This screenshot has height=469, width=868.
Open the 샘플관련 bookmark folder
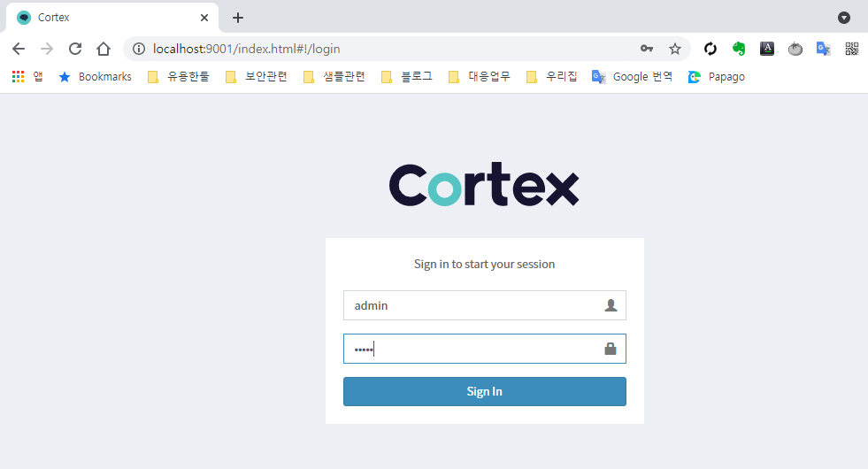pos(334,76)
